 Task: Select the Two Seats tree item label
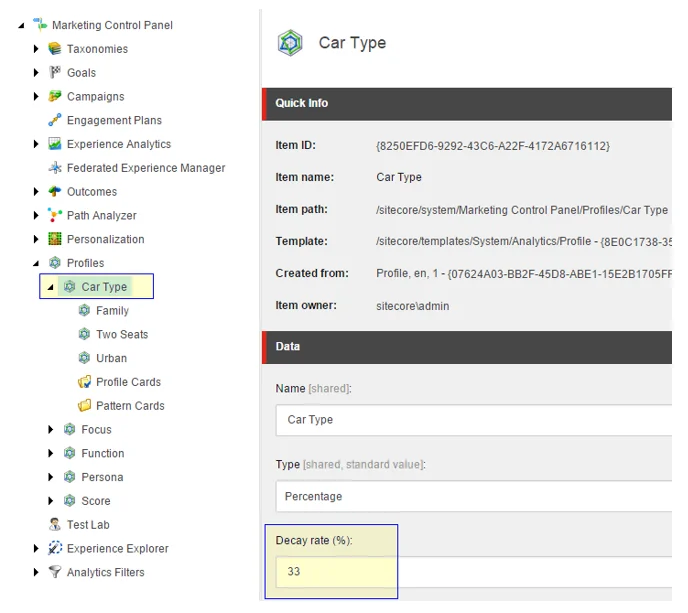coord(122,334)
